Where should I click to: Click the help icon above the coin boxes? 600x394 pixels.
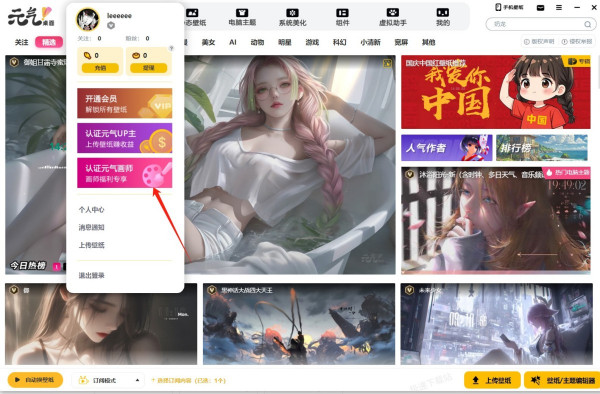coord(171,48)
